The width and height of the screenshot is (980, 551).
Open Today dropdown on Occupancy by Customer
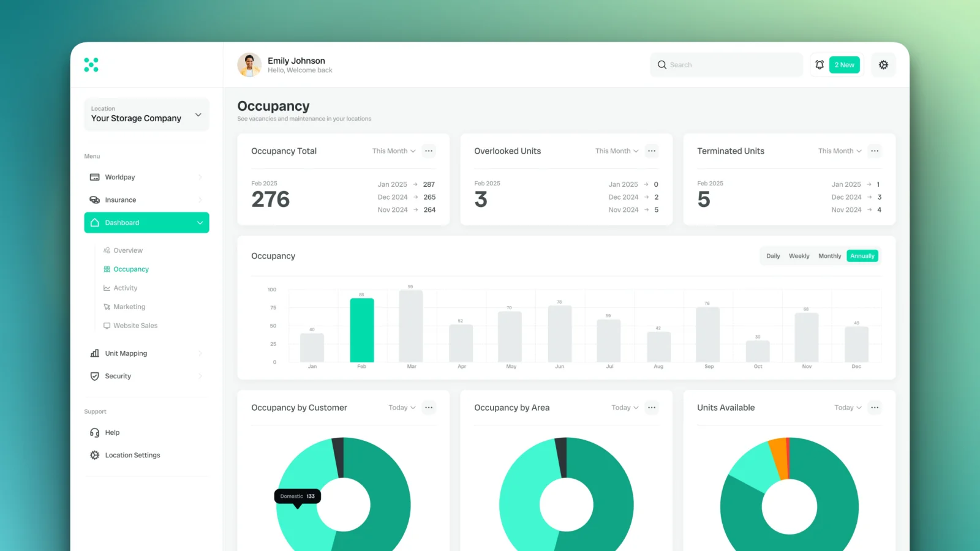pyautogui.click(x=402, y=408)
